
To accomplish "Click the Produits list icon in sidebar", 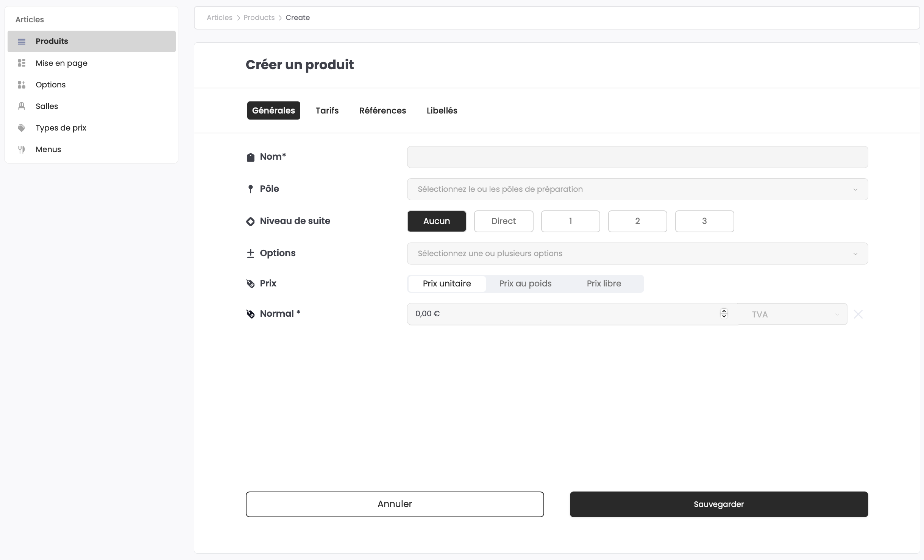I will coord(22,41).
